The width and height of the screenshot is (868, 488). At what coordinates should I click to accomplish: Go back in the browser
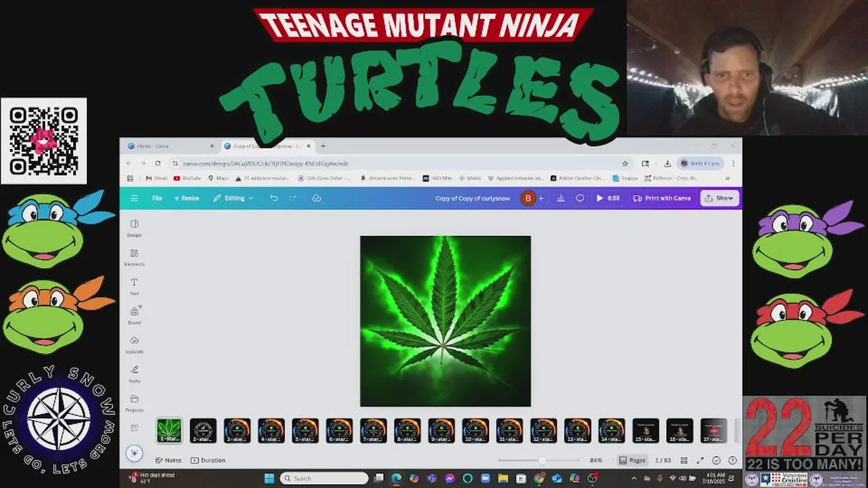(x=129, y=163)
